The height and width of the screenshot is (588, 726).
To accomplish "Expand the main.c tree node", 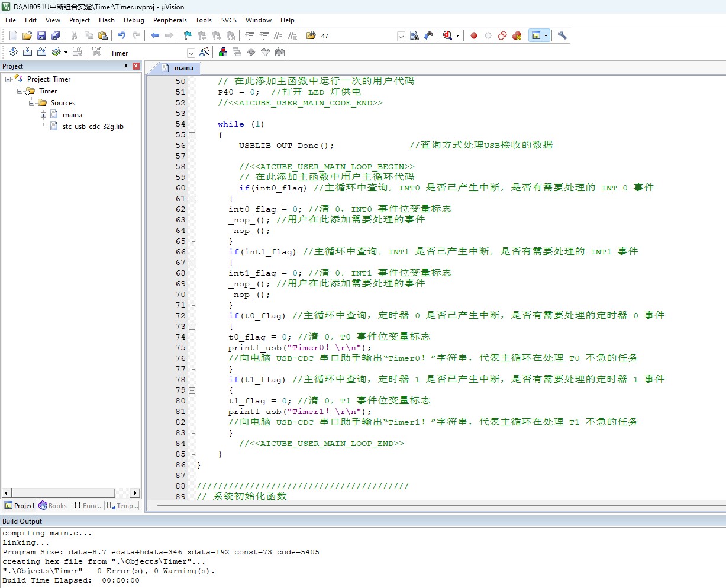I will click(x=43, y=115).
